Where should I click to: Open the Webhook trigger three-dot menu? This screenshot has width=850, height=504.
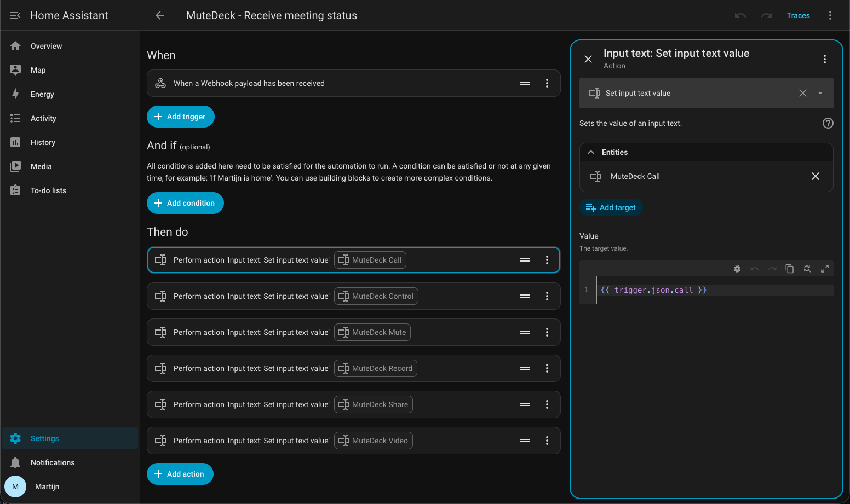(547, 83)
